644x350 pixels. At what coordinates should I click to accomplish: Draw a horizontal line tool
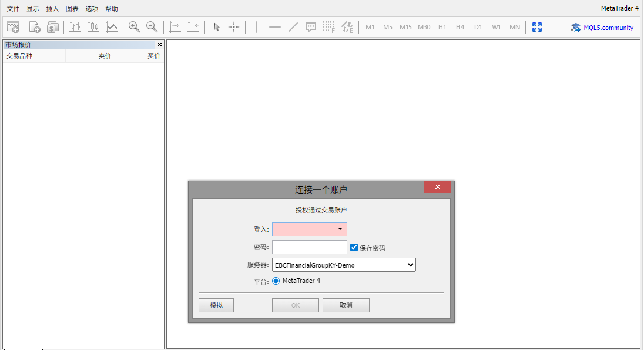[275, 27]
